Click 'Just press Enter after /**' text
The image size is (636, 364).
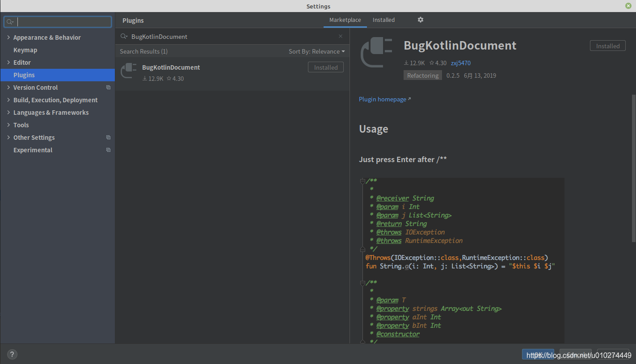pos(403,159)
